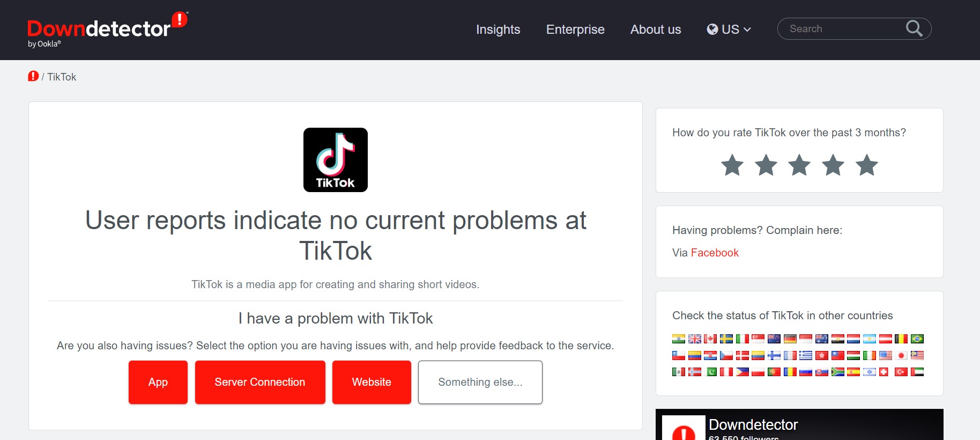Click the TikTok app logo image
The image size is (980, 440).
(336, 160)
